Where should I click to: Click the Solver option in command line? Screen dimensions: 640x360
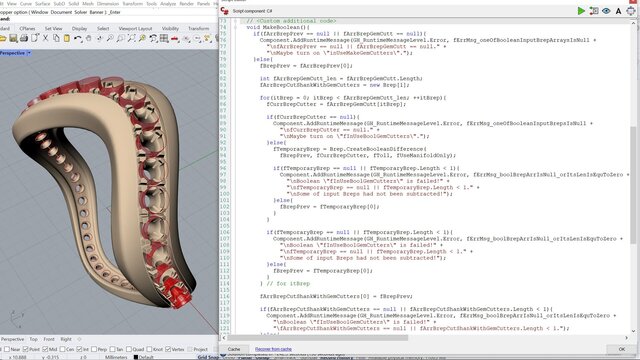coord(80,12)
